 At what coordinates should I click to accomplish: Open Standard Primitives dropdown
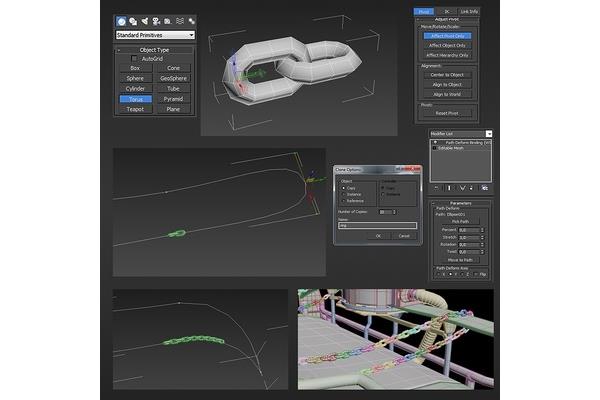(155, 35)
